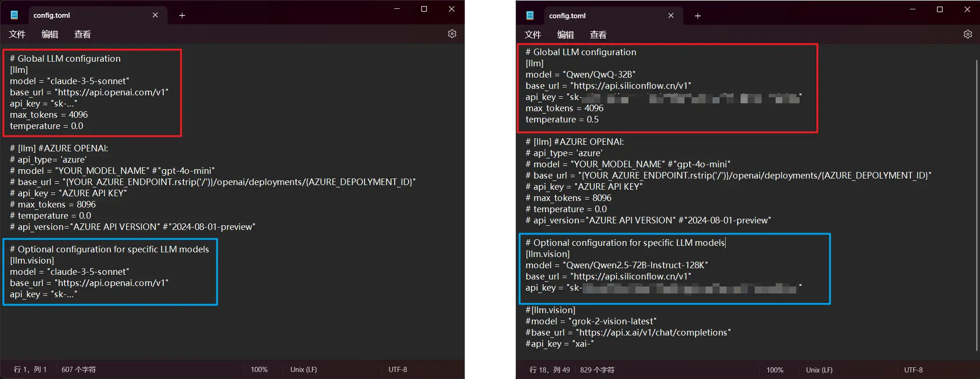Click temperature = 0.5 line in right window

point(562,119)
